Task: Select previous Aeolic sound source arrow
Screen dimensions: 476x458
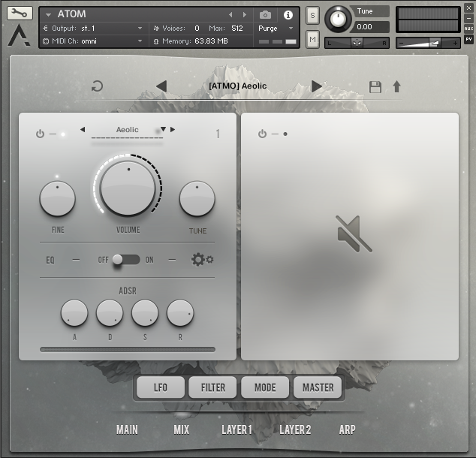Action: coord(83,130)
